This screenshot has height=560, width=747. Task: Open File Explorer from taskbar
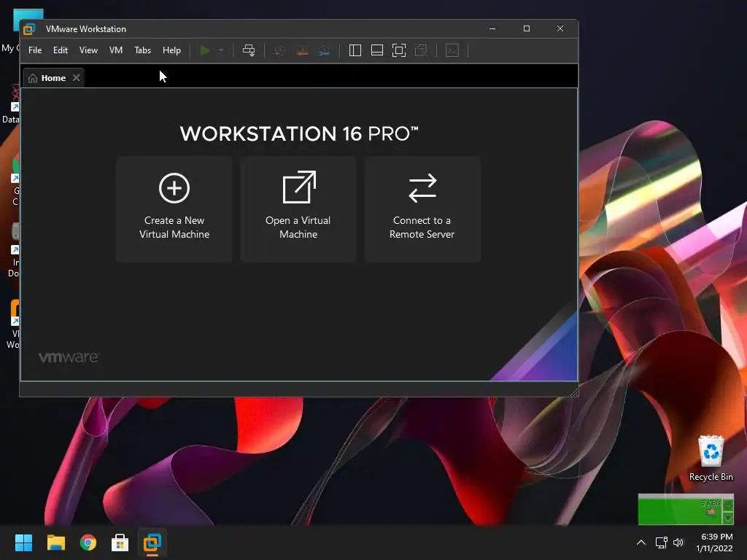[x=55, y=542]
